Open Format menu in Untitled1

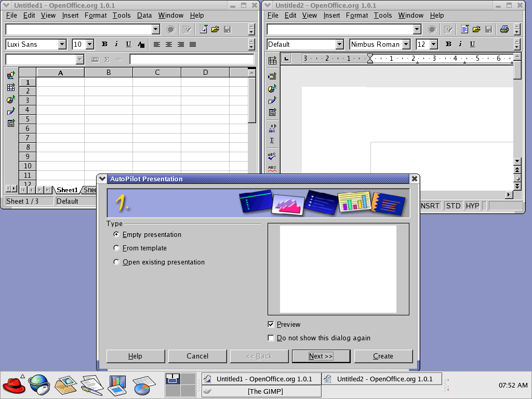pyautogui.click(x=96, y=15)
